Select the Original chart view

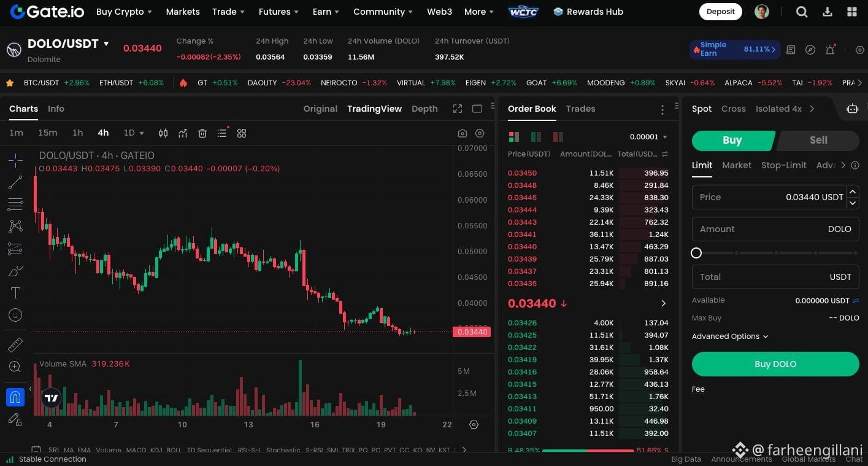[320, 109]
